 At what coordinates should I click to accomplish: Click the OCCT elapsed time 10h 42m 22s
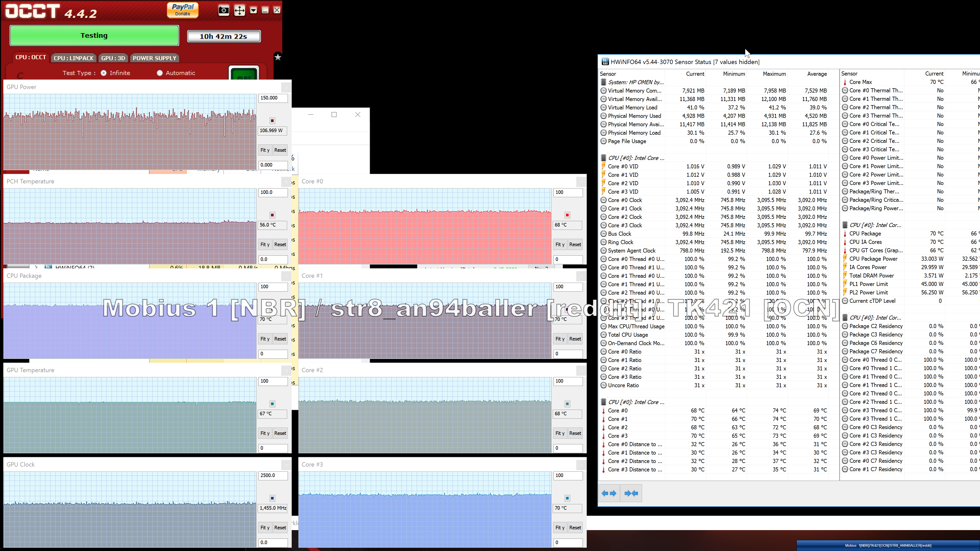click(x=224, y=36)
